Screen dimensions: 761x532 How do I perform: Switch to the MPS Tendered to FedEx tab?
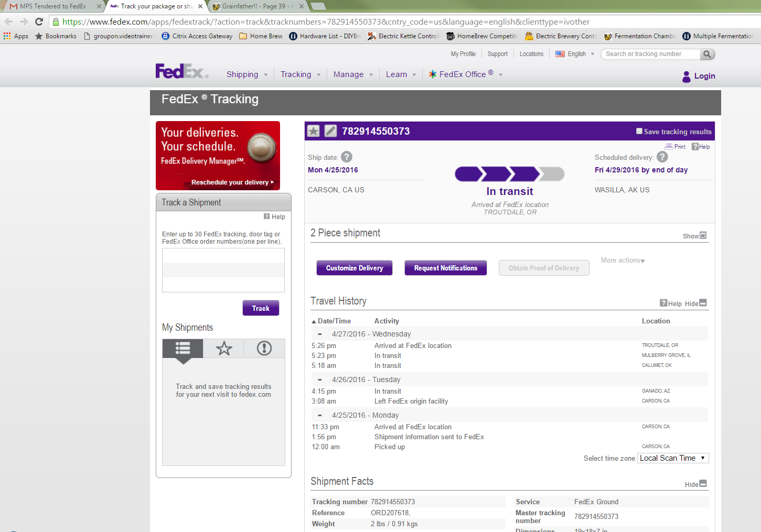point(53,6)
